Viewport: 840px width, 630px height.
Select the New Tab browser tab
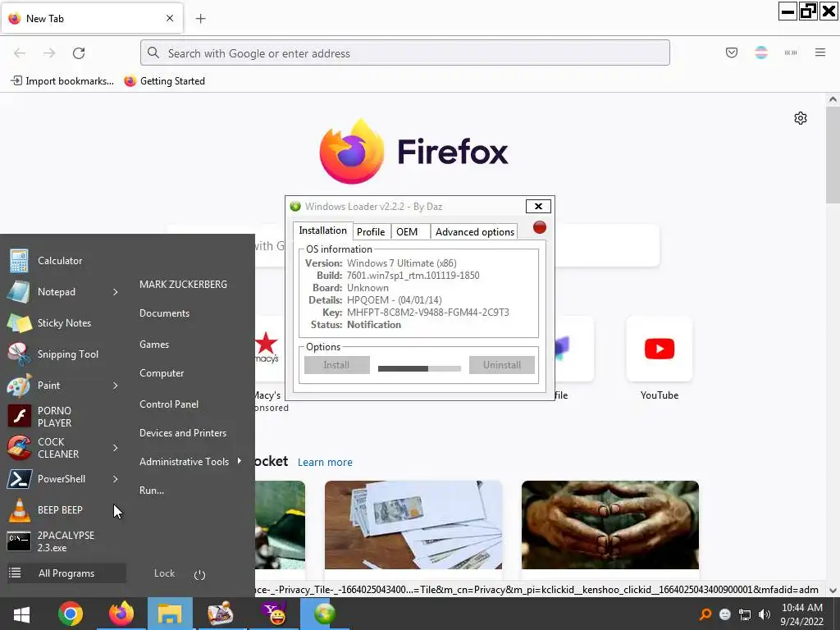[92, 18]
